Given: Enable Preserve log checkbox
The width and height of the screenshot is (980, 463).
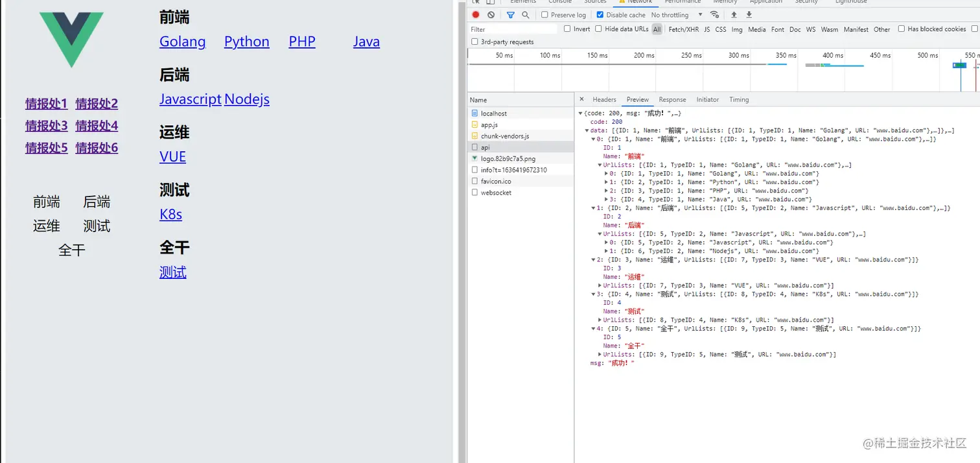Looking at the screenshot, I should pos(544,15).
